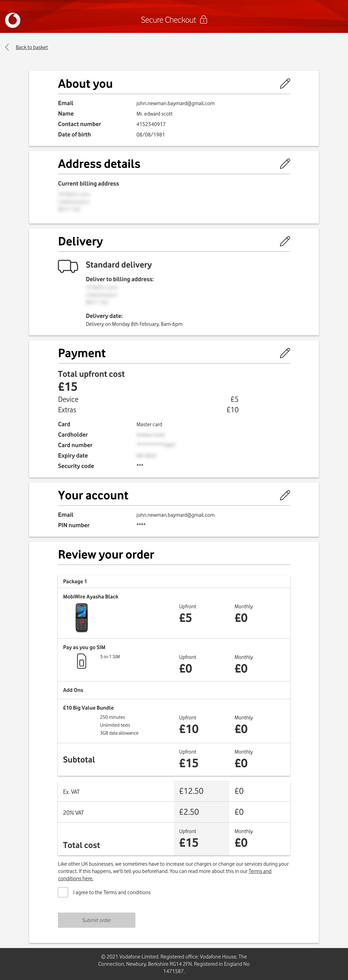The width and height of the screenshot is (348, 980).
Task: Edit the Delivery section
Action: (285, 241)
